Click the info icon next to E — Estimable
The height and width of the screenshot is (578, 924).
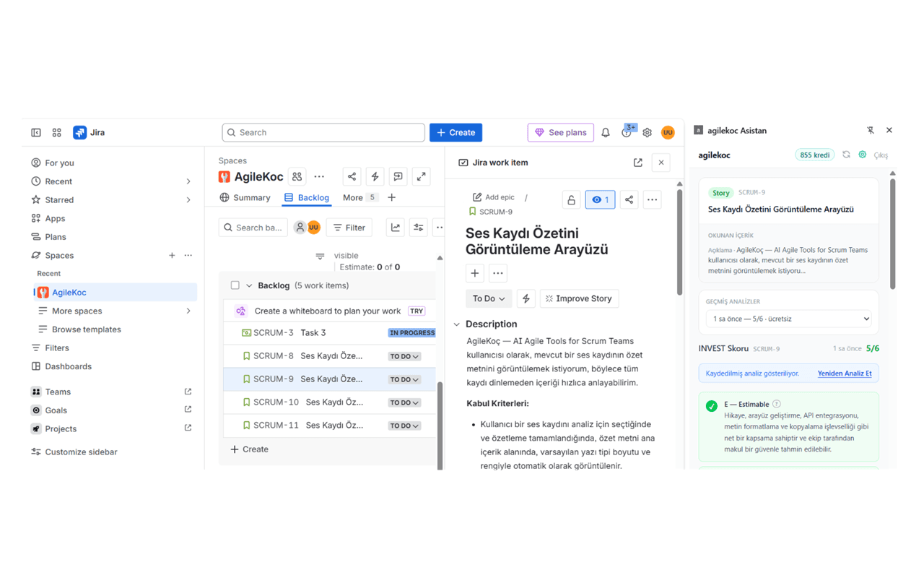point(777,404)
